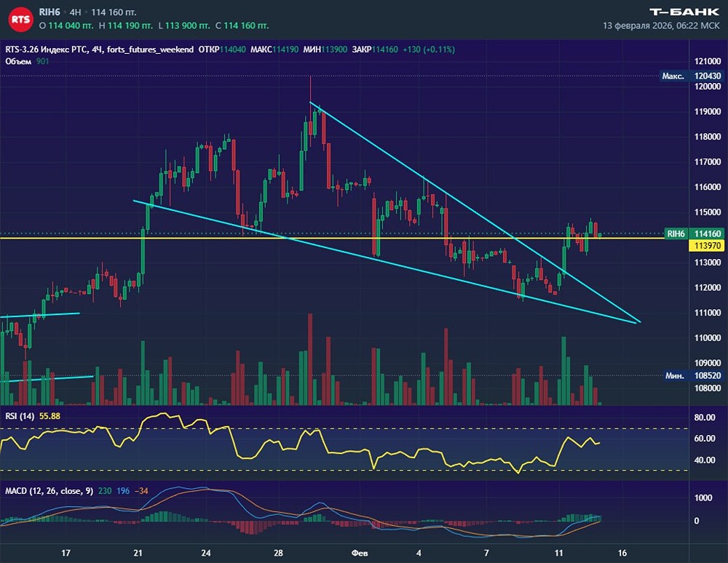Click the ОТКР value 114040
This screenshot has width=728, height=563.
pos(233,49)
